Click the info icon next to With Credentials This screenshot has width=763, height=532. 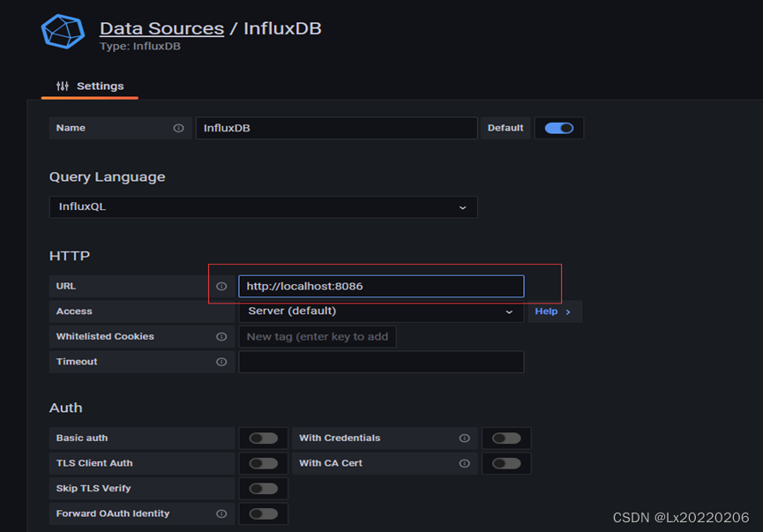465,438
